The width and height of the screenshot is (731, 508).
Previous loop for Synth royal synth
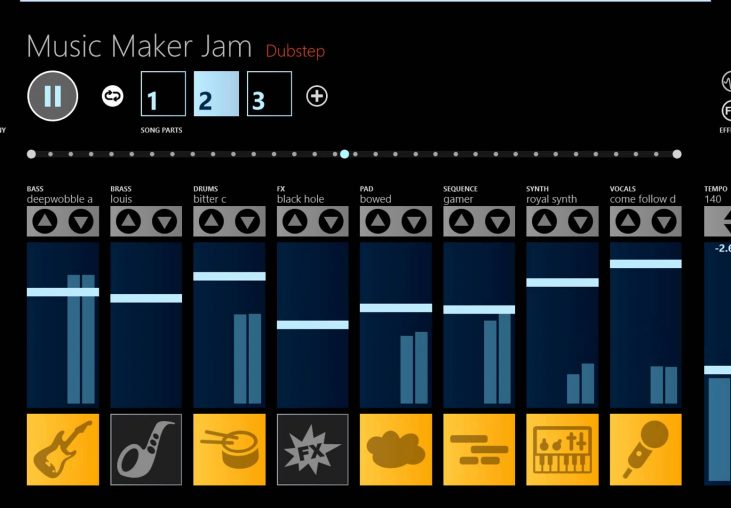click(544, 221)
